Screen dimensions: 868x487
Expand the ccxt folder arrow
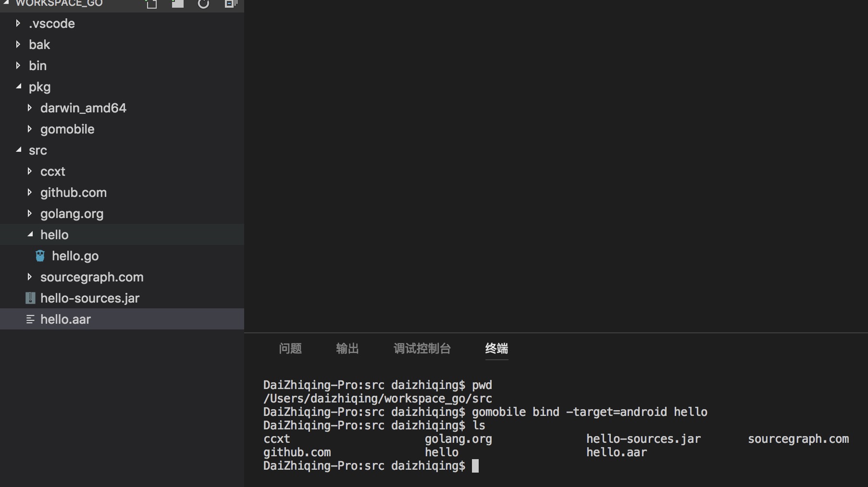click(29, 171)
